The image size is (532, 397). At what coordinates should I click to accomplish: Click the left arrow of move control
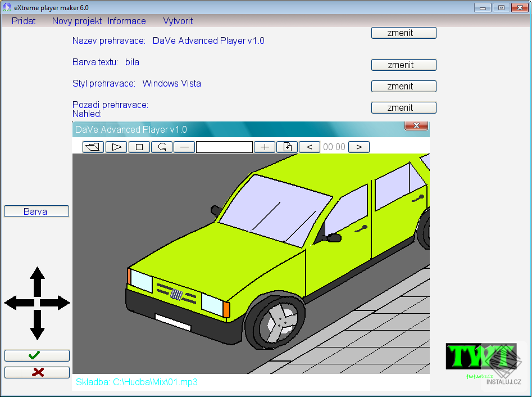coord(19,303)
